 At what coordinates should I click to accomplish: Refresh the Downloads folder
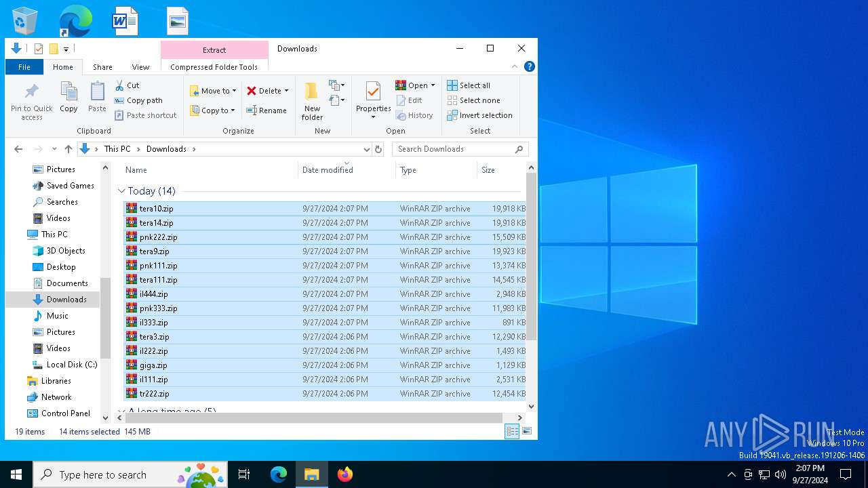pos(378,149)
